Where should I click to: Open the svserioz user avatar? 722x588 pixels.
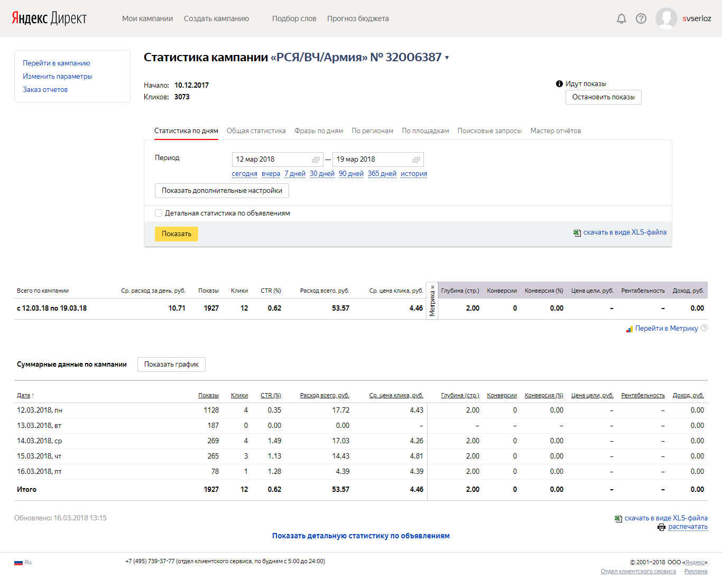tap(666, 18)
